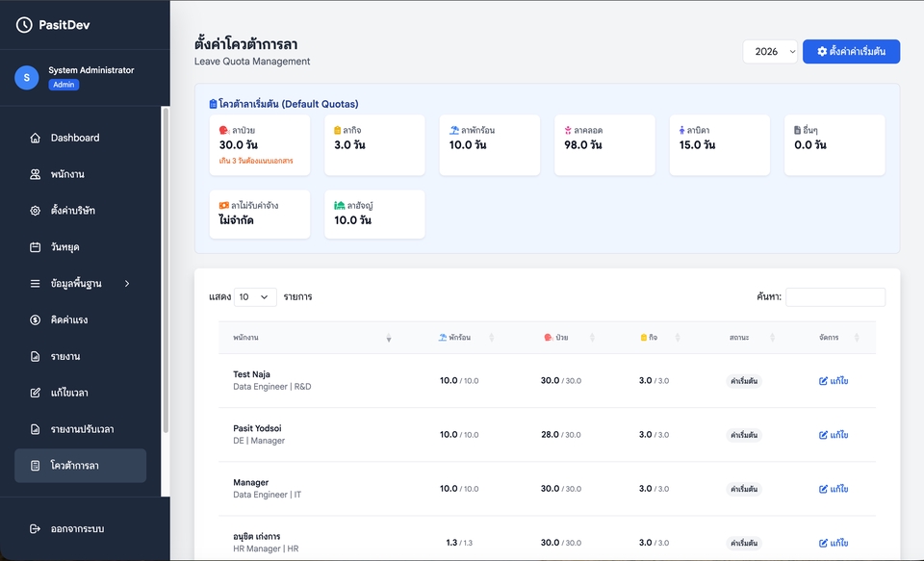Viewport: 924px width, 561px height.
Task: Sort by the สถานะ column header
Action: (x=744, y=338)
